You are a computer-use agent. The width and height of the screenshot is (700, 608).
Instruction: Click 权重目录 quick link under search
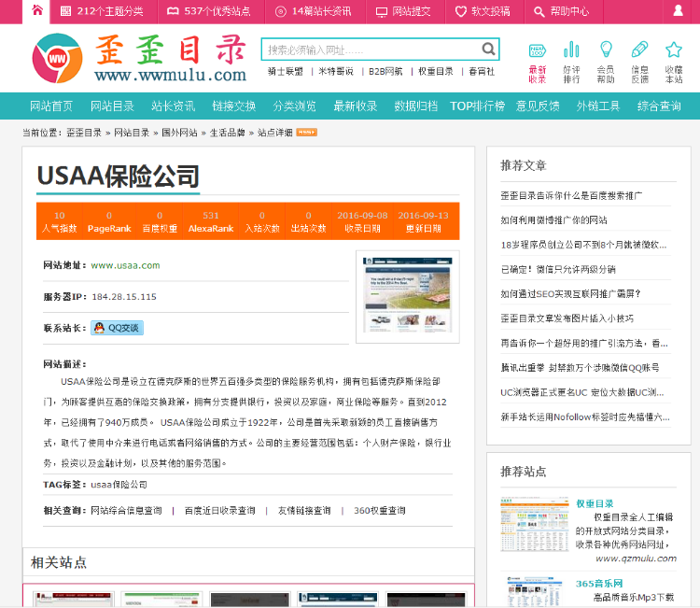[436, 72]
